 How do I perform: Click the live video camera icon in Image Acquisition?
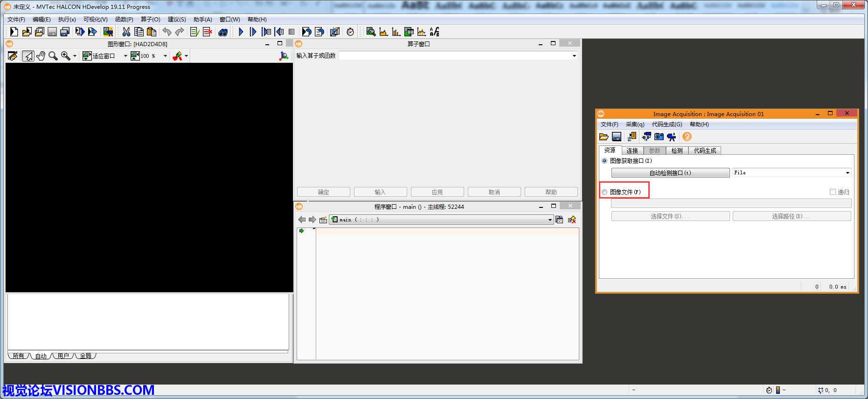coord(671,137)
